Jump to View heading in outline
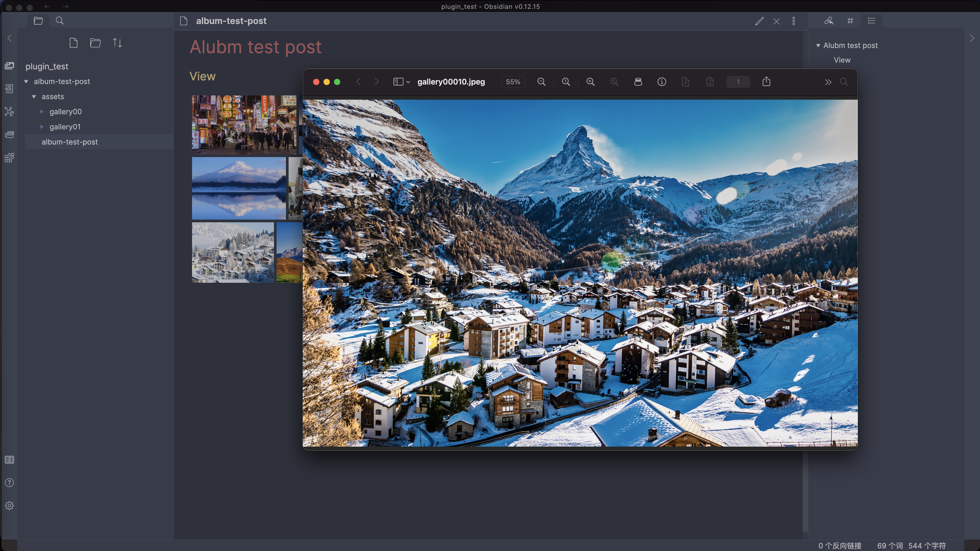Screen dimensions: 980x551 click(842, 60)
